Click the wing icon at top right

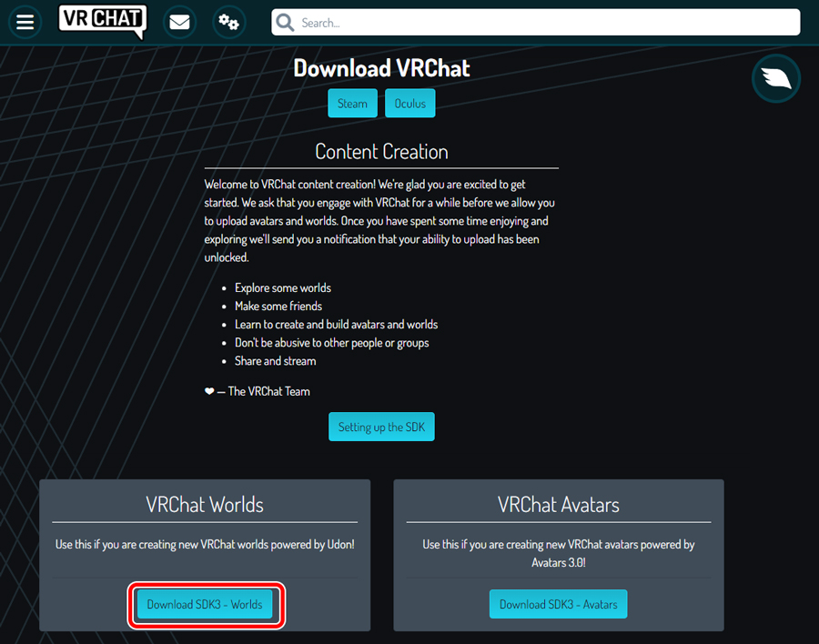coord(775,78)
